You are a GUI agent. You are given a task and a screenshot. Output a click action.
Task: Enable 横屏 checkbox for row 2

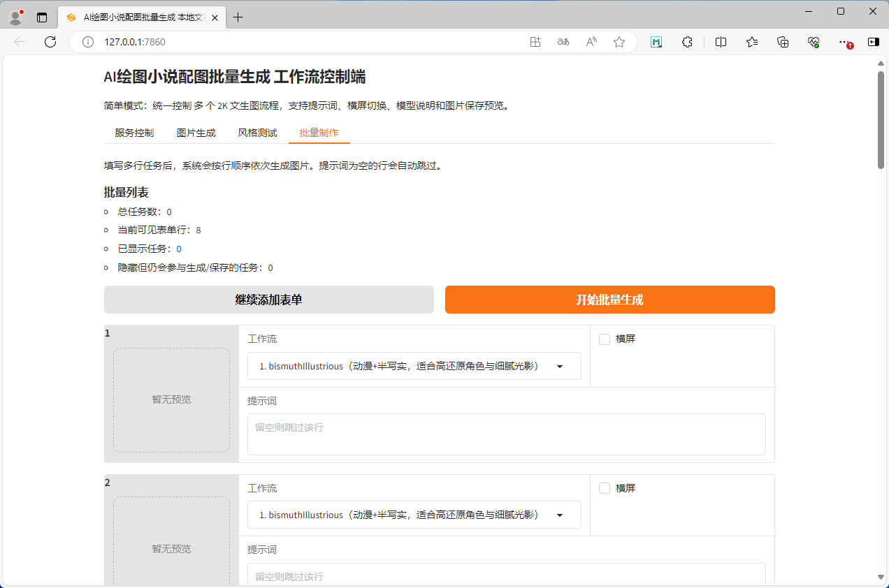[x=605, y=488]
